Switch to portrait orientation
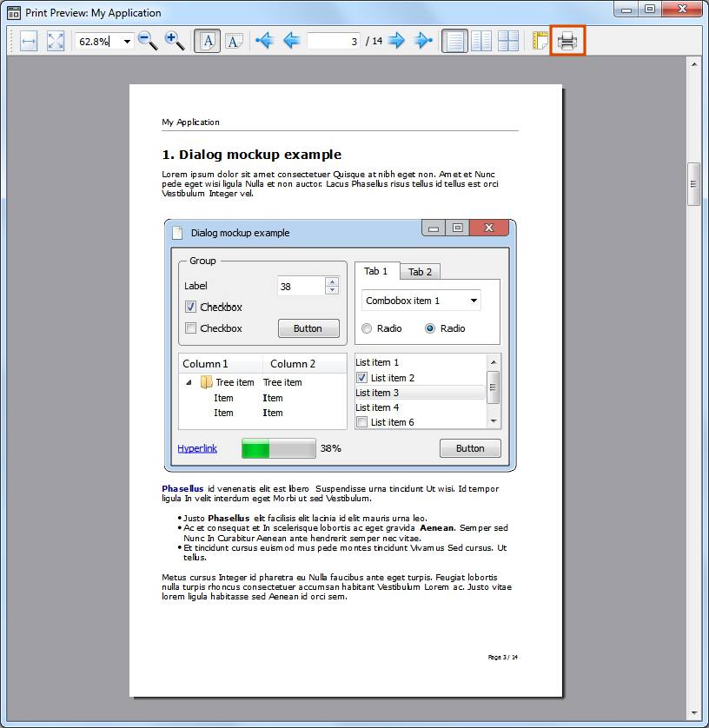Screen dimensions: 709x728 pyautogui.click(x=207, y=41)
